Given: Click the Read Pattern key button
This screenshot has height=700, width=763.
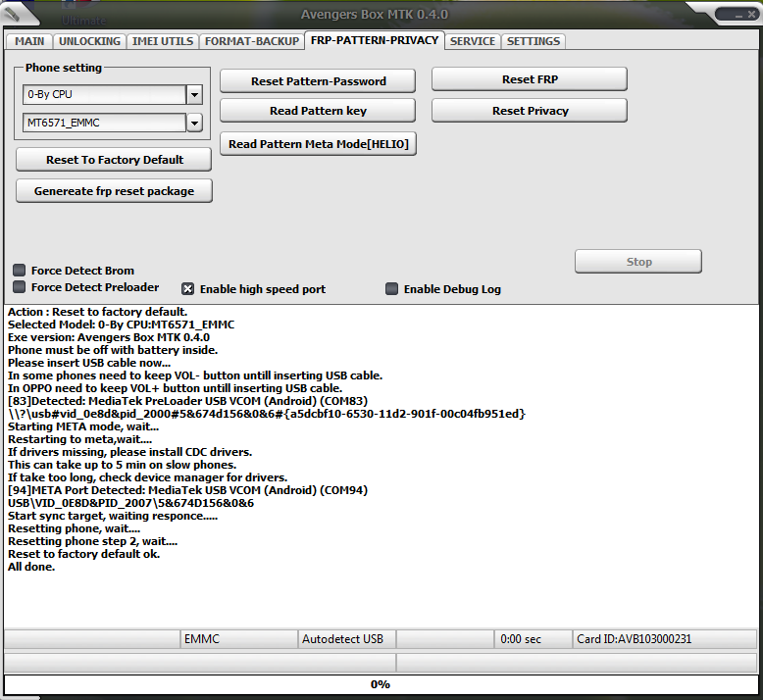Looking at the screenshot, I should coord(318,111).
